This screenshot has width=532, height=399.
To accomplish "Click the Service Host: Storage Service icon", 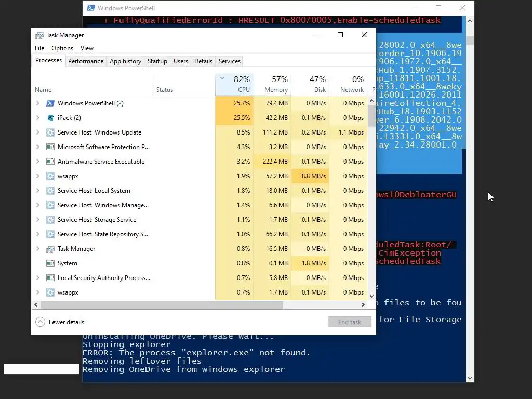I will (50, 220).
